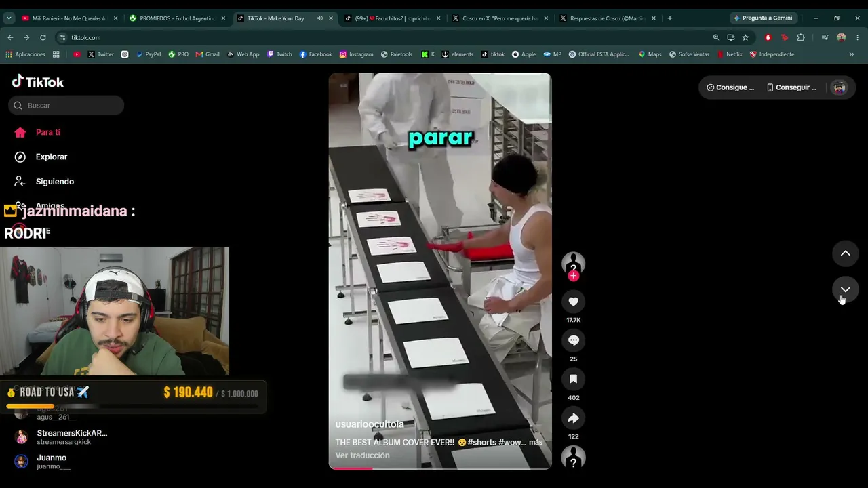Open the Chrome profile avatar
Viewport: 868px width, 488px height.
pos(842,37)
